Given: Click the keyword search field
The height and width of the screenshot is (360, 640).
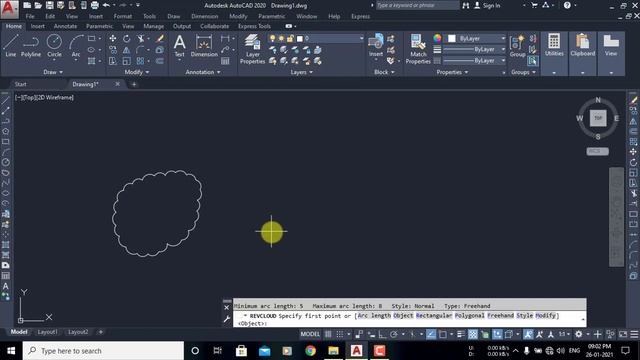Looking at the screenshot, I should point(417,5).
